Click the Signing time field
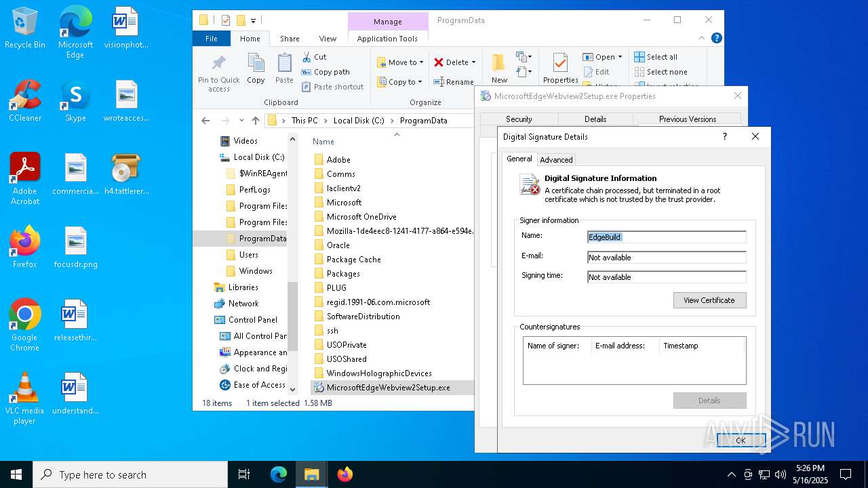 pos(667,277)
